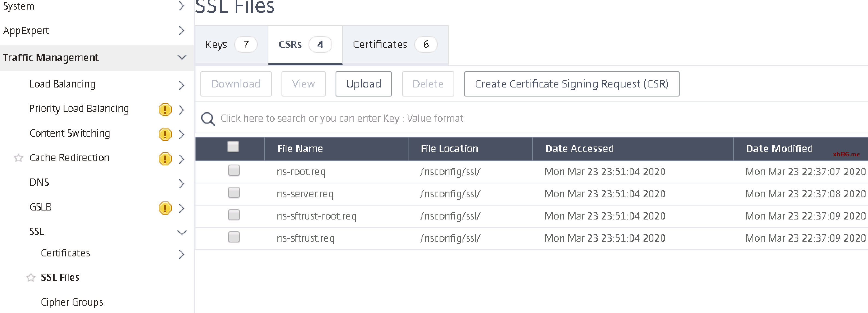This screenshot has height=313, width=868.
Task: Click the yellow warning icon beside GSLB
Action: tap(165, 208)
